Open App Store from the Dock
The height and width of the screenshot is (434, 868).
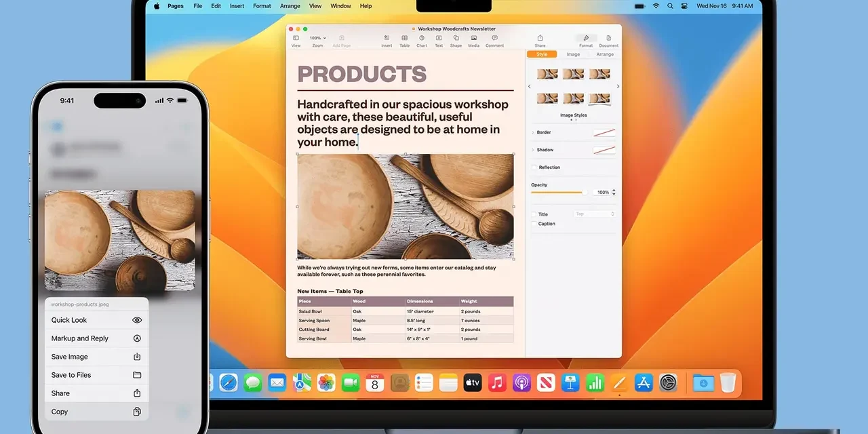[x=644, y=382]
